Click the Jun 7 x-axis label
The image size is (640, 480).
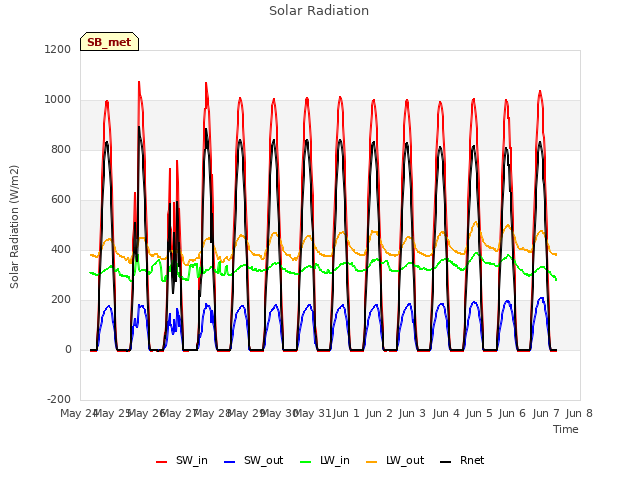(546, 413)
